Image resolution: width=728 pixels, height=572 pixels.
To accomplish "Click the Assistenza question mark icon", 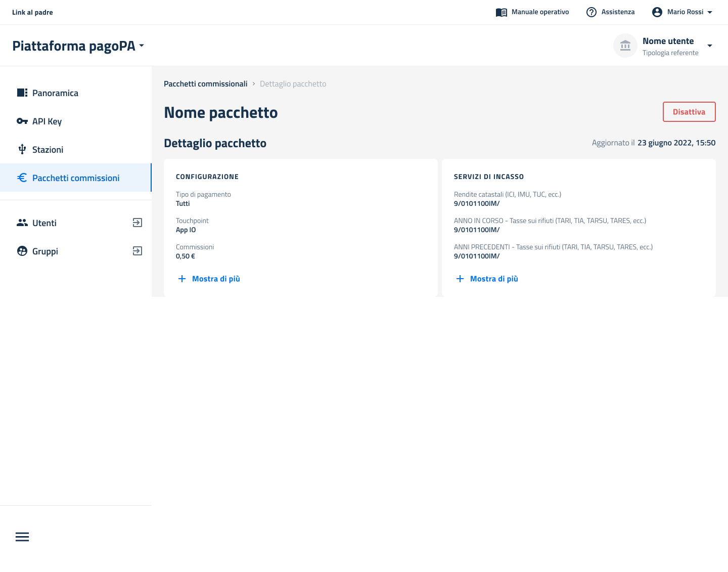I will (x=591, y=12).
